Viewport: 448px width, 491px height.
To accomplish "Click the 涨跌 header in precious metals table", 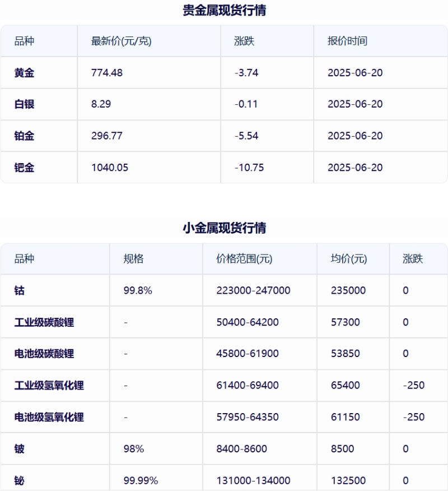I will 244,41.
